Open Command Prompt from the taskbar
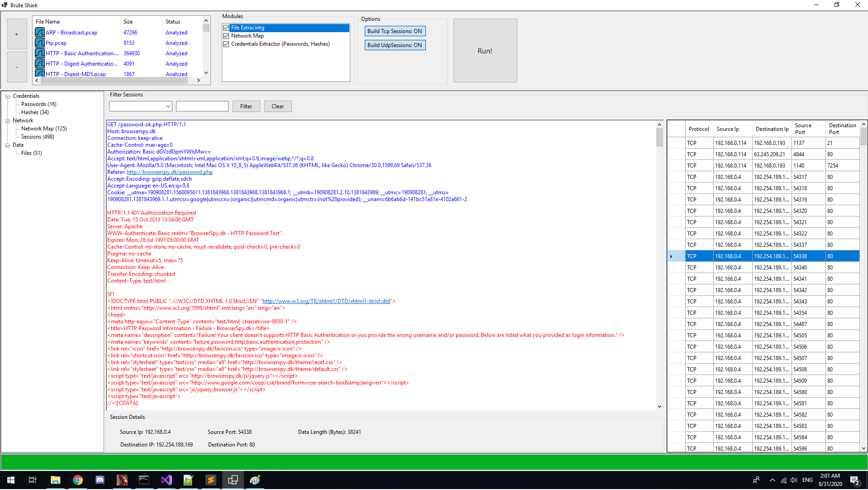868x490 pixels. point(144,480)
